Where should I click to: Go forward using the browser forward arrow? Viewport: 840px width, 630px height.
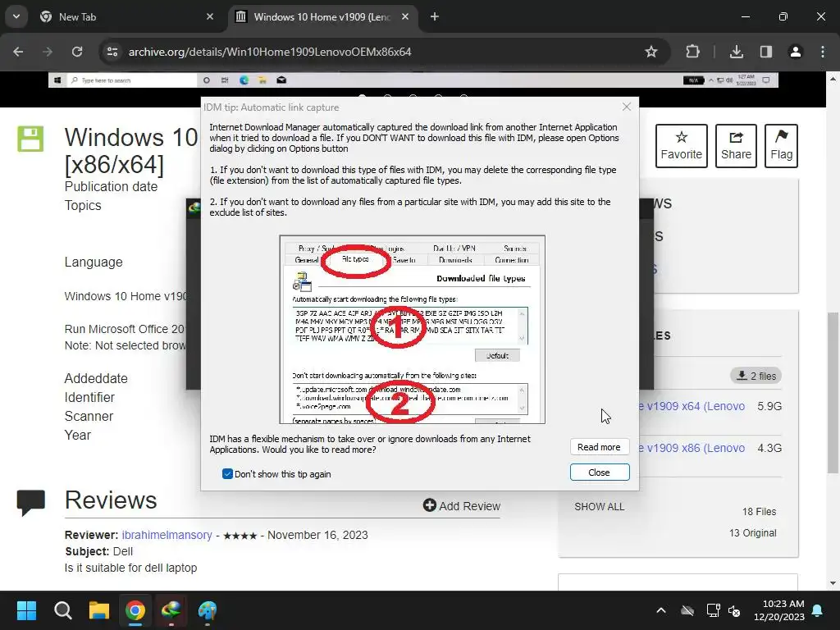coord(48,52)
